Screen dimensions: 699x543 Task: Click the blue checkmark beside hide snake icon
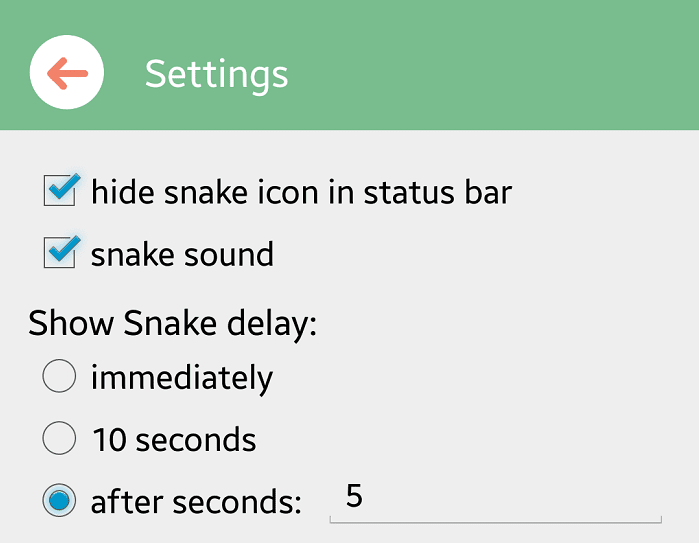[x=64, y=185]
